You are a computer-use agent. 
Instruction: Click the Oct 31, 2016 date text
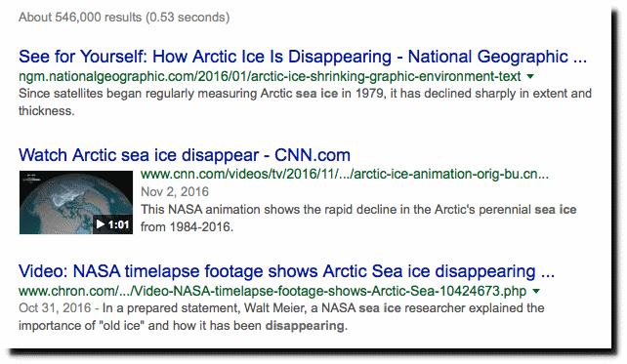(x=55, y=308)
